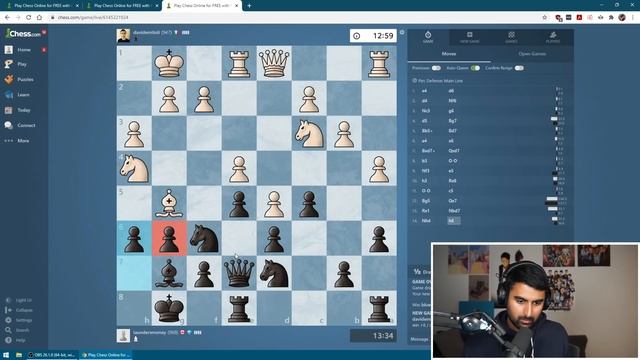Image resolution: width=640 pixels, height=360 pixels.
Task: Go back with the browser back arrow
Action: (7, 18)
